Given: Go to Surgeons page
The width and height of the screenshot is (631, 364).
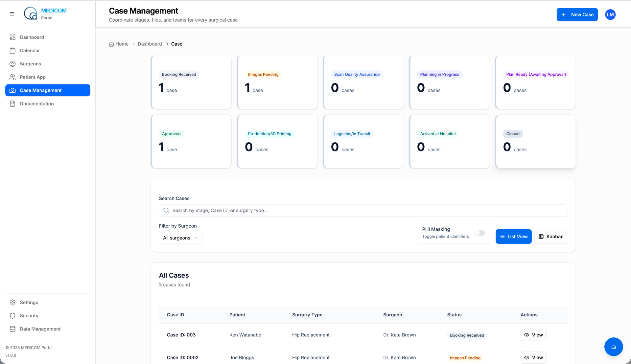Looking at the screenshot, I should click(48, 64).
